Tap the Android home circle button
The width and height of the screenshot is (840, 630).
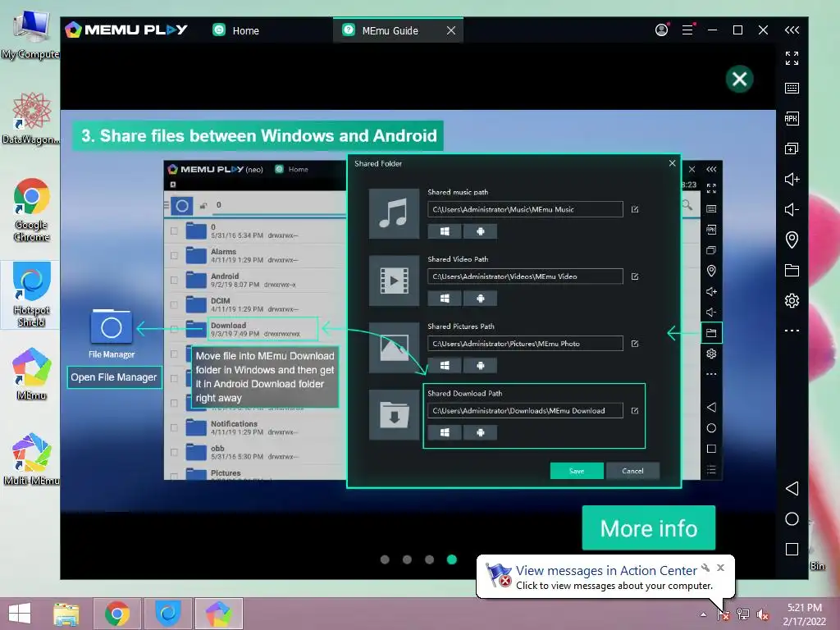792,518
